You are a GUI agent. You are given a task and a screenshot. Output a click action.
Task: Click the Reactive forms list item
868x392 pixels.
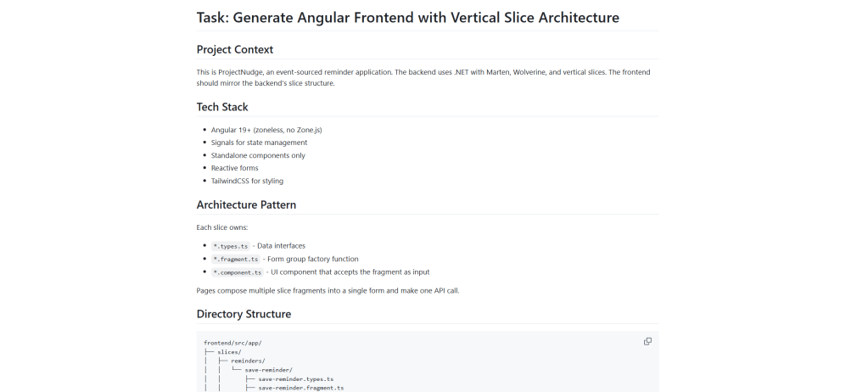pyautogui.click(x=235, y=168)
